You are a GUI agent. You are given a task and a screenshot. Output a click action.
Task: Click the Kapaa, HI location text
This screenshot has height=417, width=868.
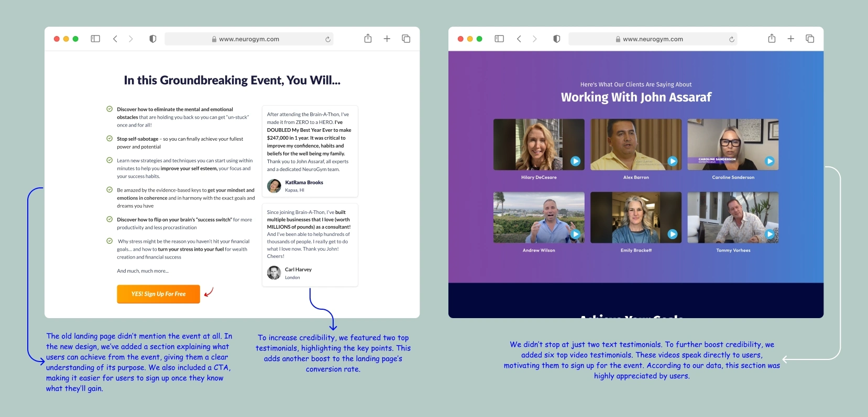(294, 190)
